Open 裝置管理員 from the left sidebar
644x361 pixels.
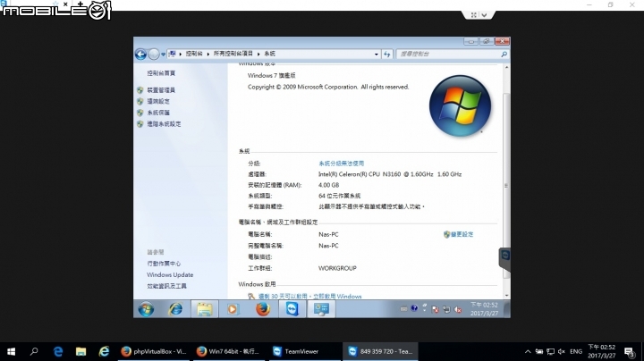(x=161, y=90)
